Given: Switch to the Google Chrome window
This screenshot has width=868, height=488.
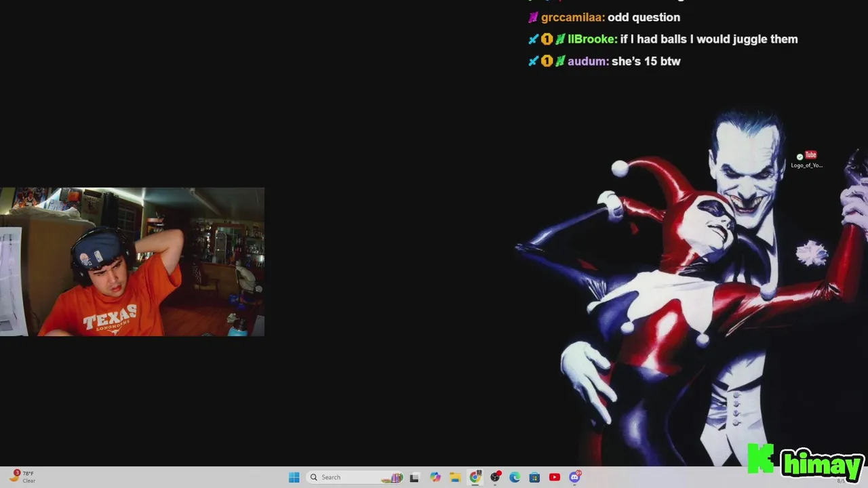Looking at the screenshot, I should click(475, 477).
